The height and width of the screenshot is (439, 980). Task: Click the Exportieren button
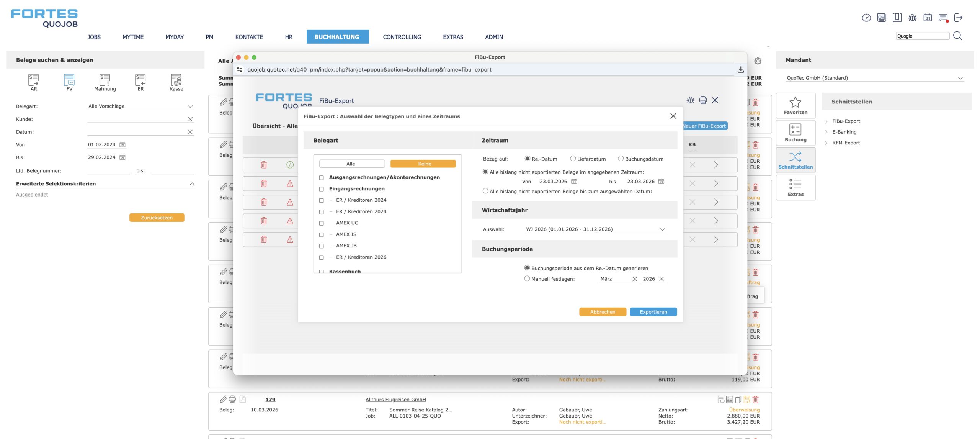[653, 312]
